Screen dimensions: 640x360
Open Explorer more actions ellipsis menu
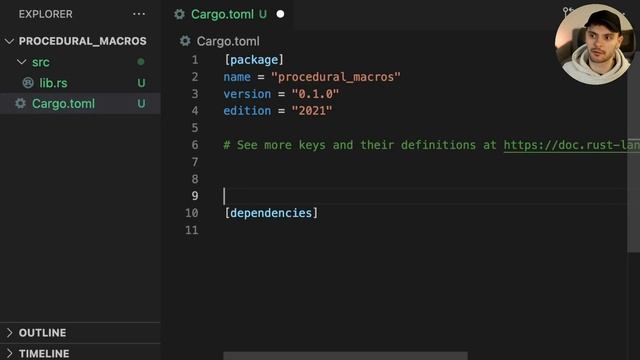tap(139, 14)
